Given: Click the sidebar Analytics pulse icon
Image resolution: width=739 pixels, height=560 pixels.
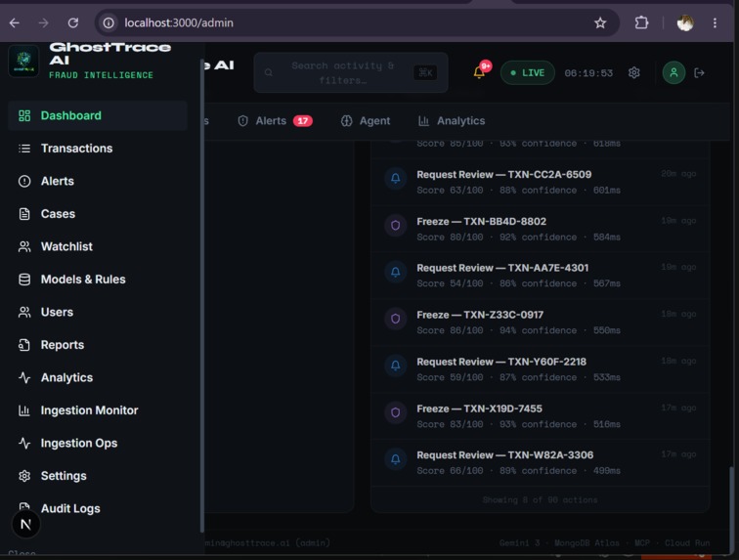Looking at the screenshot, I should (24, 377).
